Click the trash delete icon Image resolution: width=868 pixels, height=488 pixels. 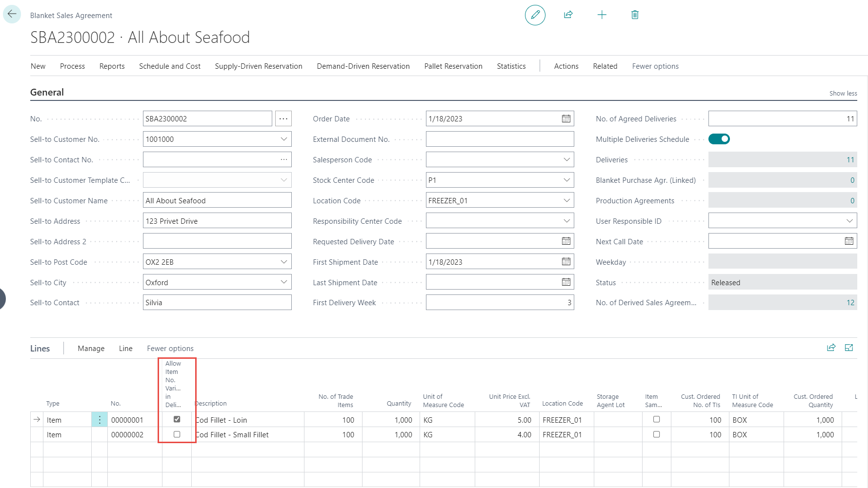pyautogui.click(x=635, y=15)
